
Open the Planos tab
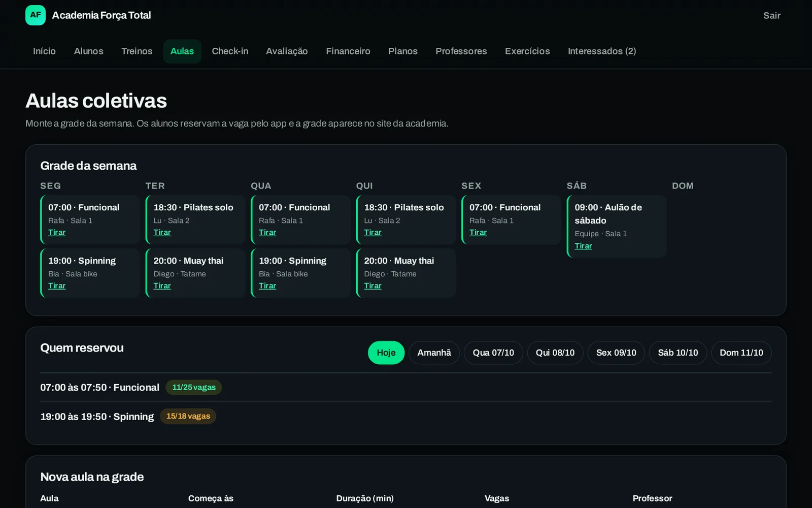(x=403, y=51)
